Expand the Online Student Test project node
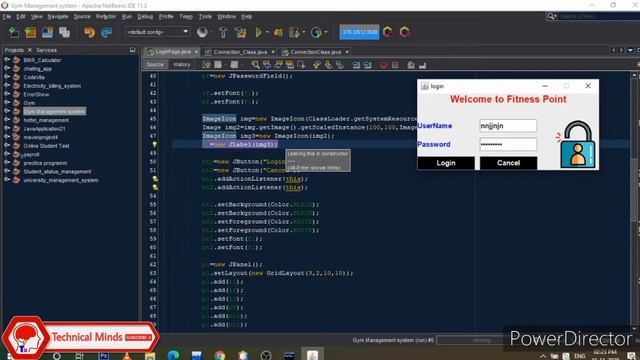 click(x=7, y=145)
